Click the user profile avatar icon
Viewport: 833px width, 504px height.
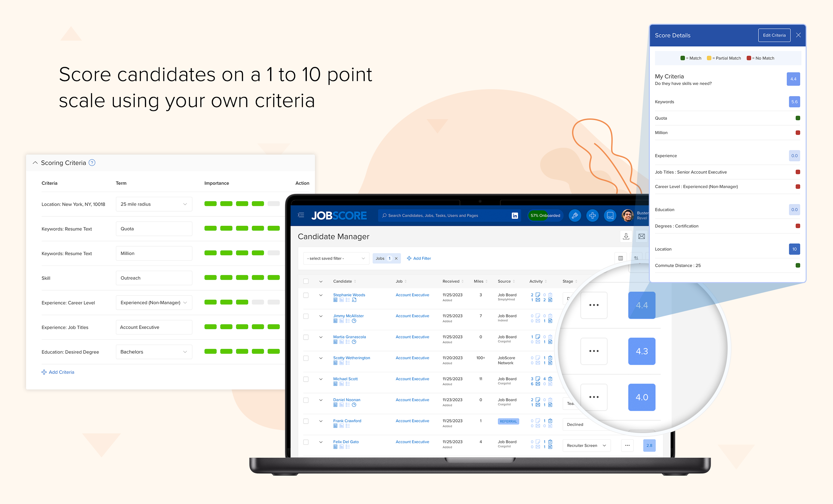[628, 215]
